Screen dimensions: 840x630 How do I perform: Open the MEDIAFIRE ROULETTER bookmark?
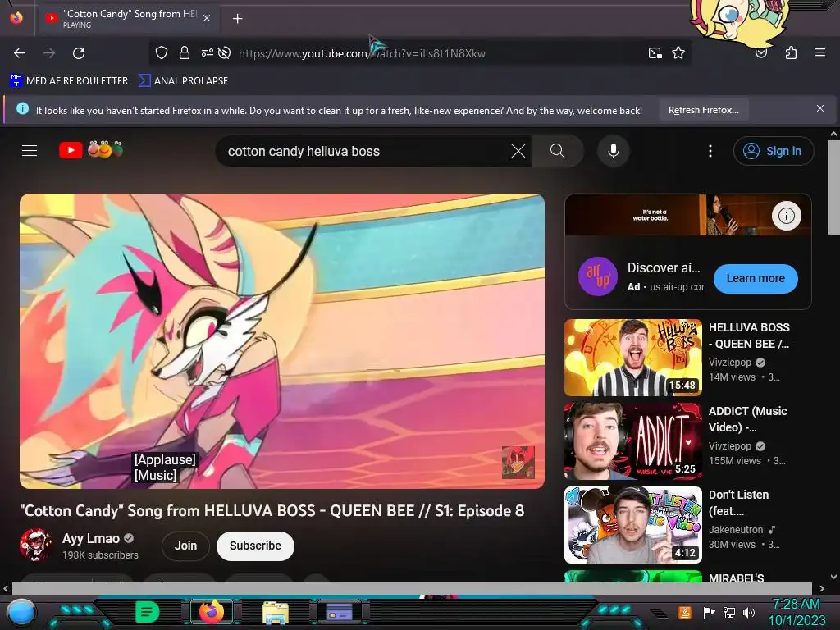(69, 81)
